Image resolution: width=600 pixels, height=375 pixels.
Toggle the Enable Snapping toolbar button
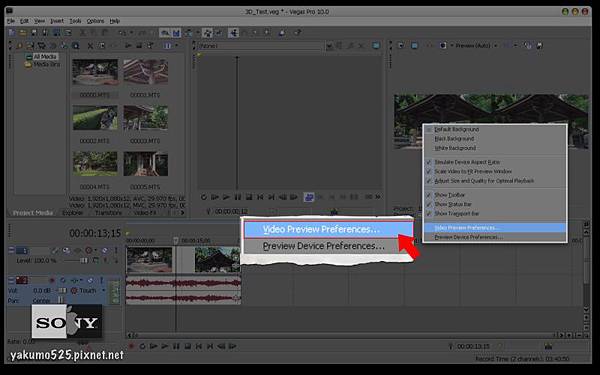(x=165, y=33)
